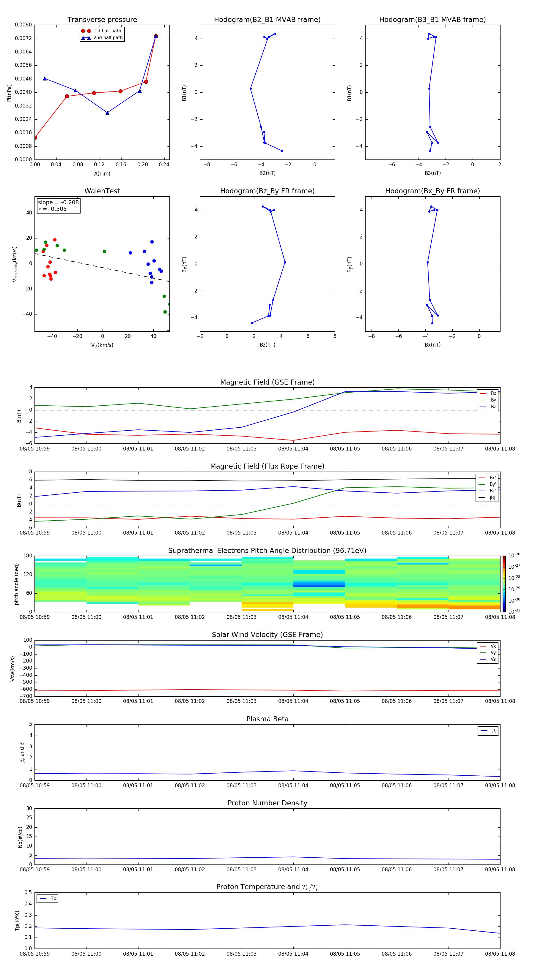Click the '08/05 11:04' tick under GSE plot
The width and height of the screenshot is (535, 980).
click(x=293, y=449)
